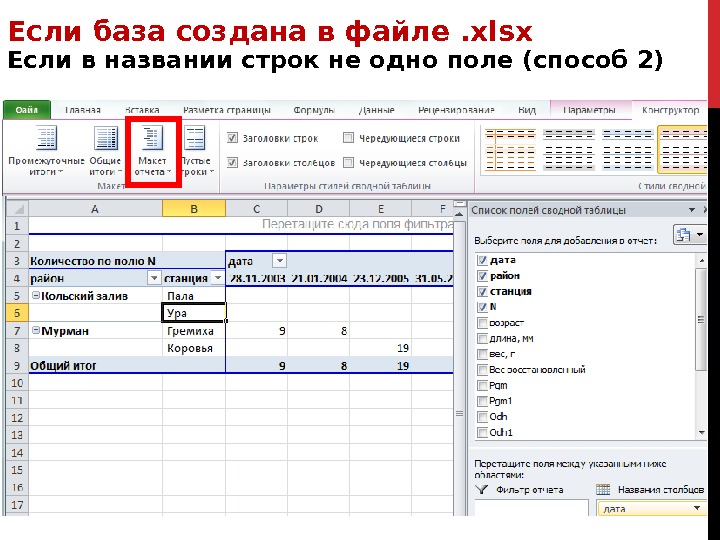Collapse the Мурман group

pyautogui.click(x=35, y=330)
